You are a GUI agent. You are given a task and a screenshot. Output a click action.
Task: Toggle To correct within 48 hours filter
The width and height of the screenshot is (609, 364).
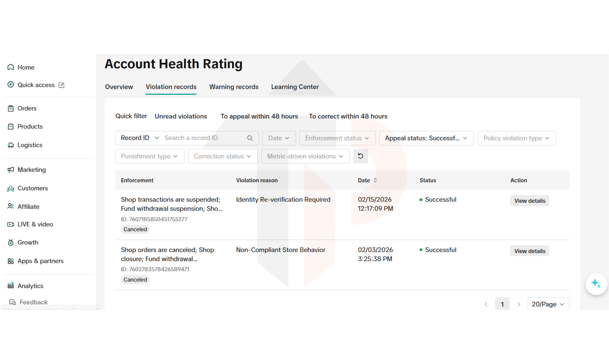pyautogui.click(x=348, y=116)
